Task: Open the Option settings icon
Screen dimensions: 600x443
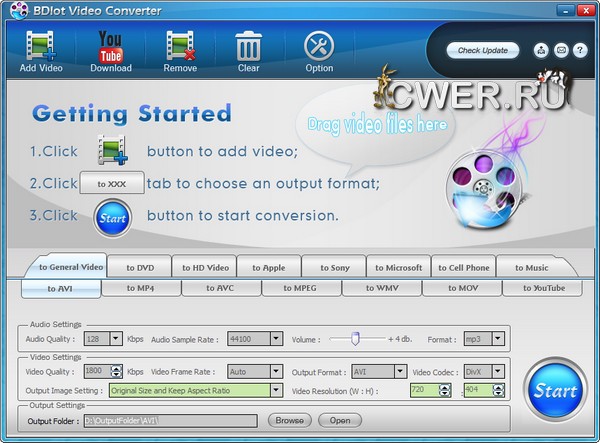Action: pyautogui.click(x=319, y=46)
